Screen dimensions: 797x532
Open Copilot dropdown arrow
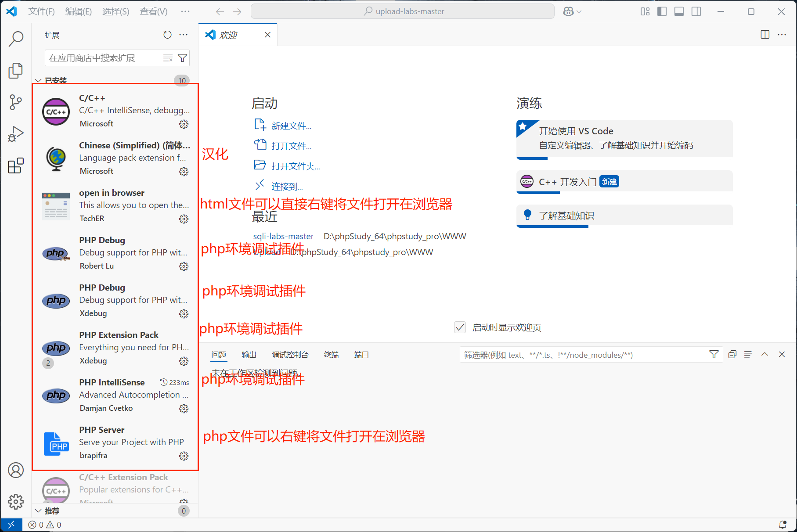point(579,12)
